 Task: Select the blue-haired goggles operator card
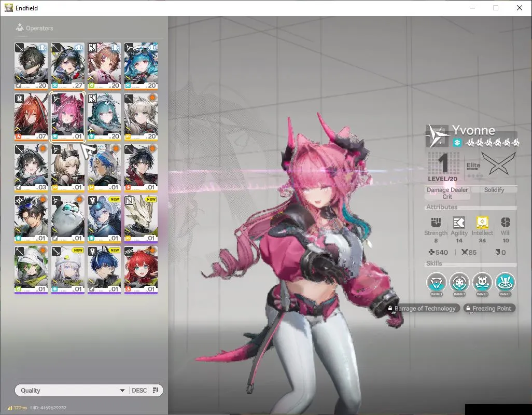(x=141, y=66)
